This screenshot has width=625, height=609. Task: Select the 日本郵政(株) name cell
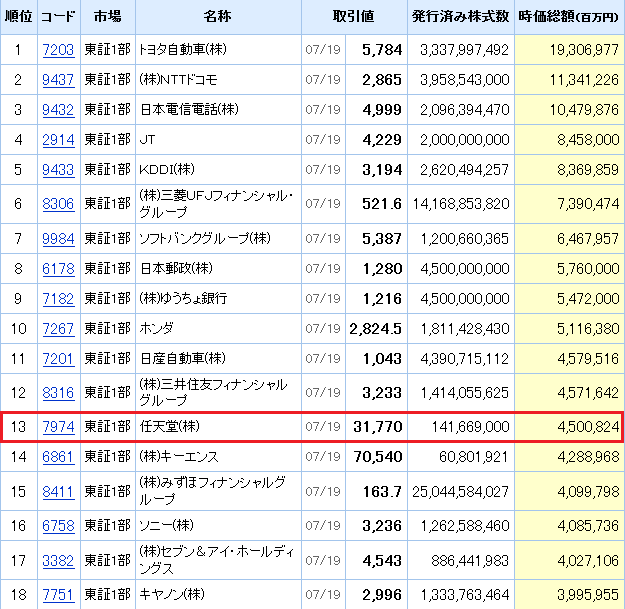point(218,269)
